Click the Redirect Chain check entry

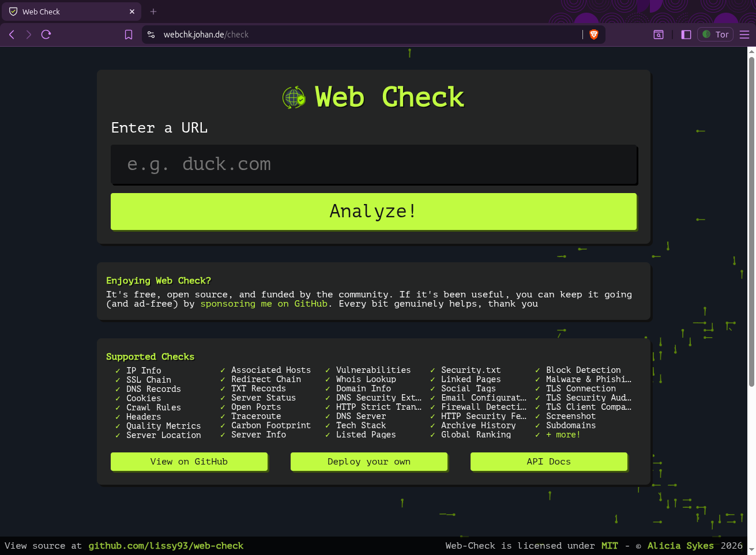click(x=266, y=379)
